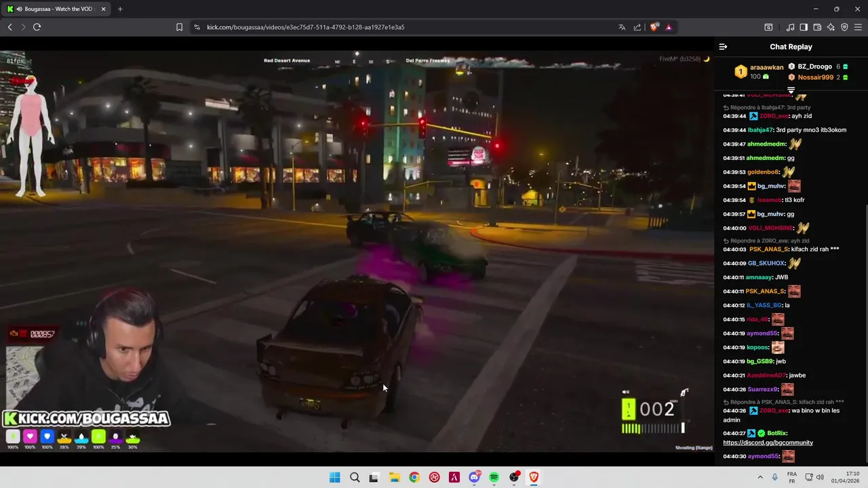This screenshot has height=488, width=868.
Task: Open the media playlist music icon
Action: pyautogui.click(x=790, y=27)
